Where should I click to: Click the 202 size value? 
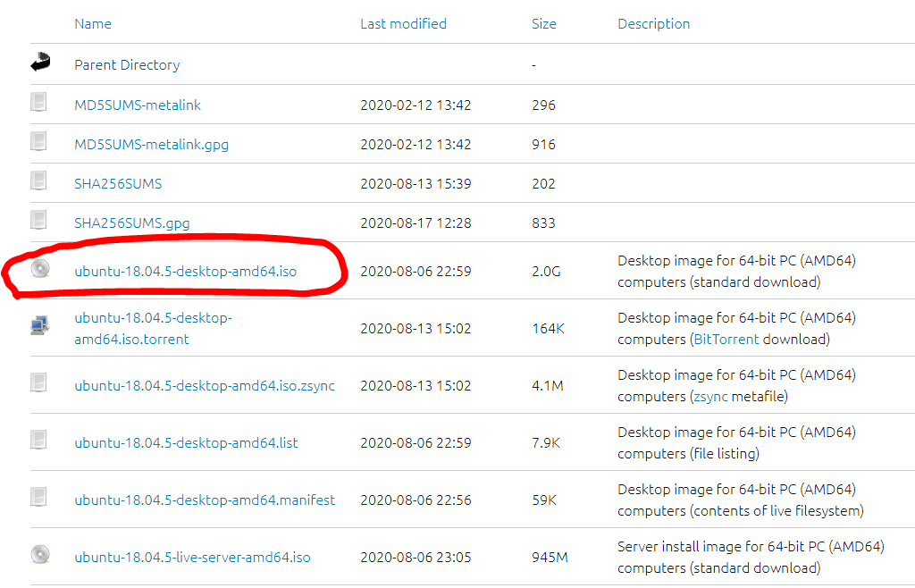pyautogui.click(x=544, y=184)
